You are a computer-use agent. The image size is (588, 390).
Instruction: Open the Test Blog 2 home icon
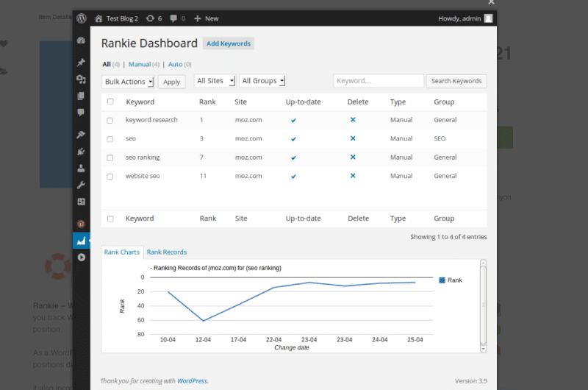pyautogui.click(x=98, y=18)
